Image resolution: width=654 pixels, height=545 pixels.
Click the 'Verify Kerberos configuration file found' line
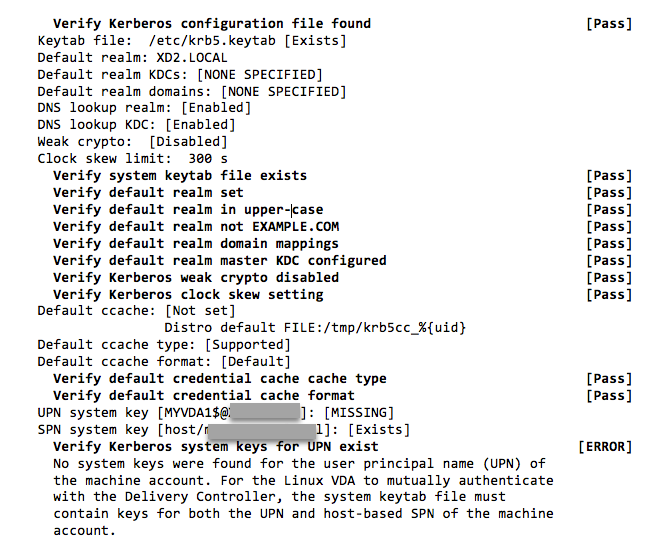[x=211, y=23]
